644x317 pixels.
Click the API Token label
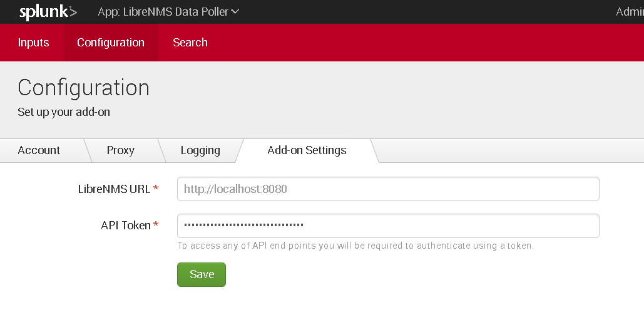[x=126, y=226]
